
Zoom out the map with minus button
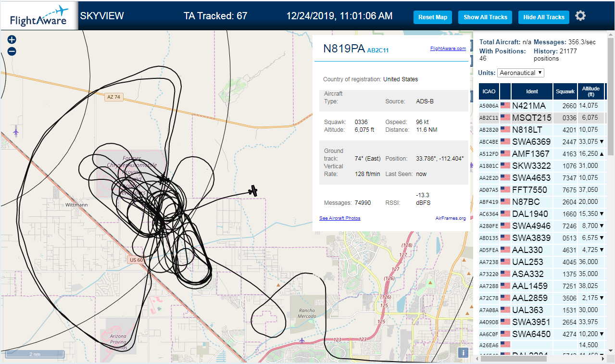tap(12, 51)
